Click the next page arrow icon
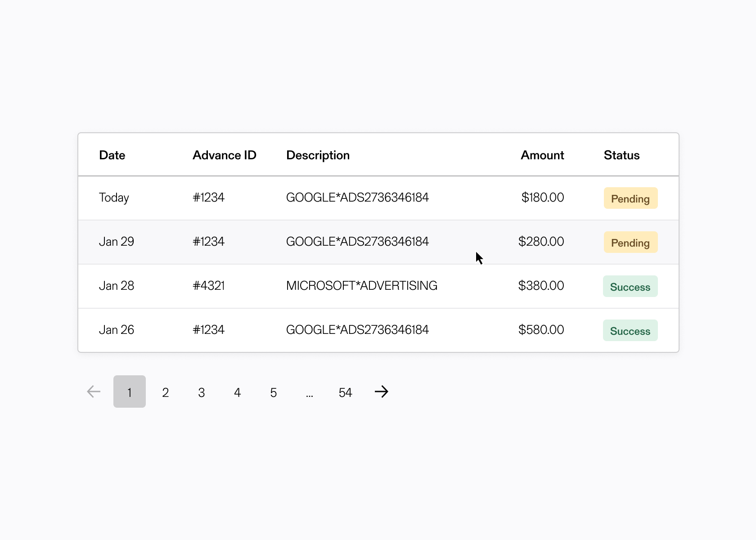The width and height of the screenshot is (756, 540). pyautogui.click(x=381, y=391)
